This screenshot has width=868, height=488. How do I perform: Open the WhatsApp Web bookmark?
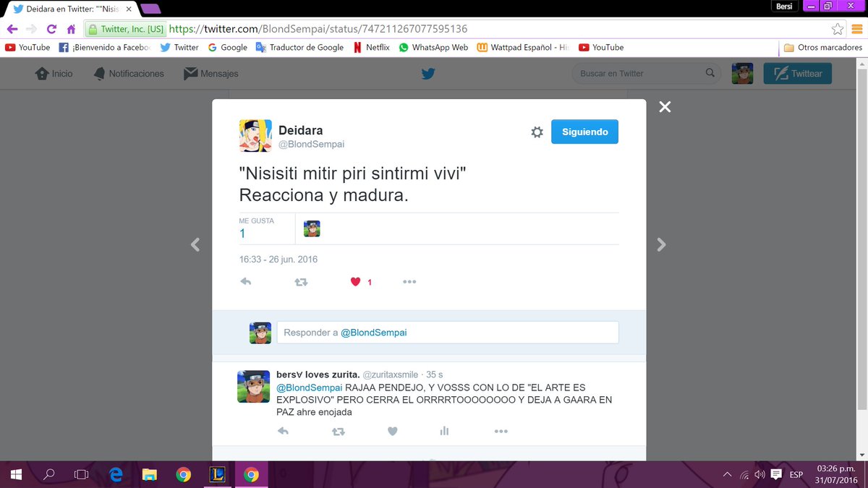[433, 47]
